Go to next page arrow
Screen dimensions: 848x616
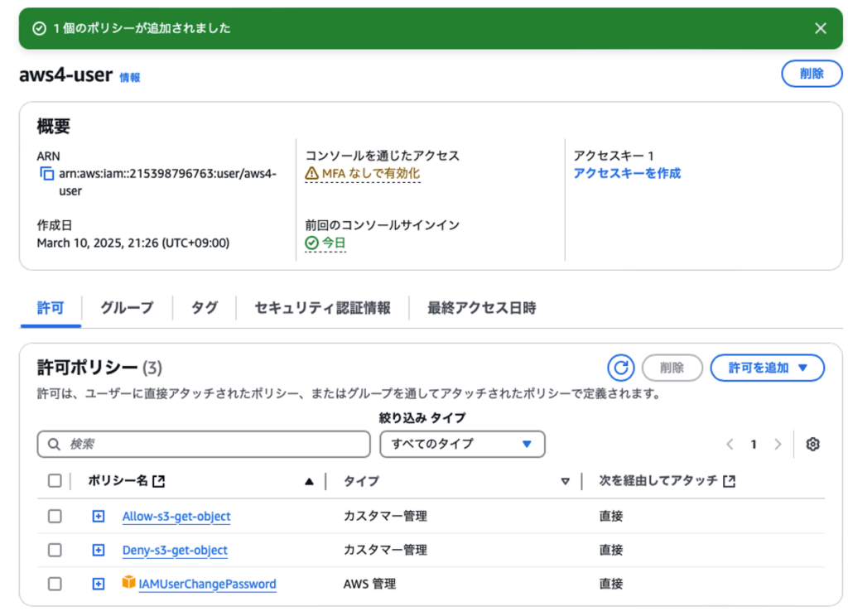pyautogui.click(x=778, y=444)
